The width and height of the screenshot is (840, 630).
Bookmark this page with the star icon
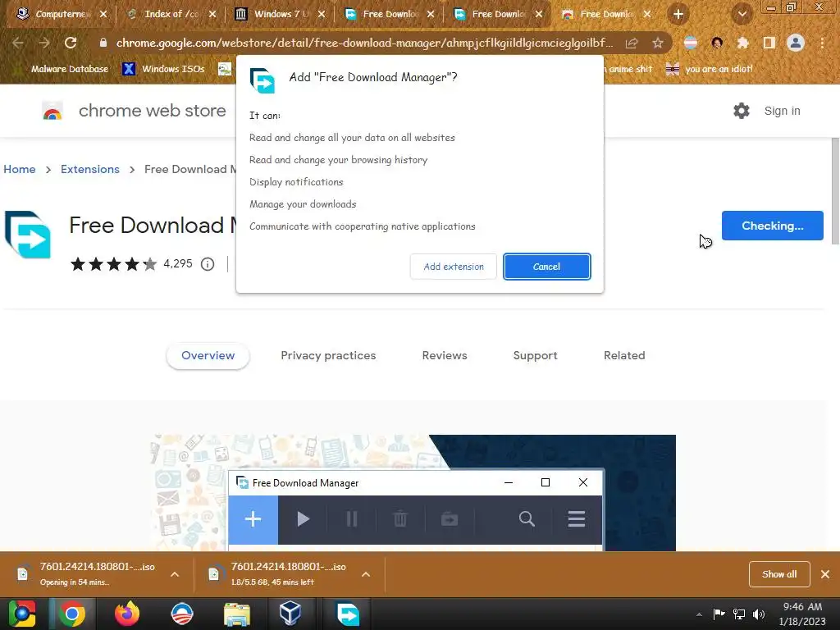(x=658, y=43)
